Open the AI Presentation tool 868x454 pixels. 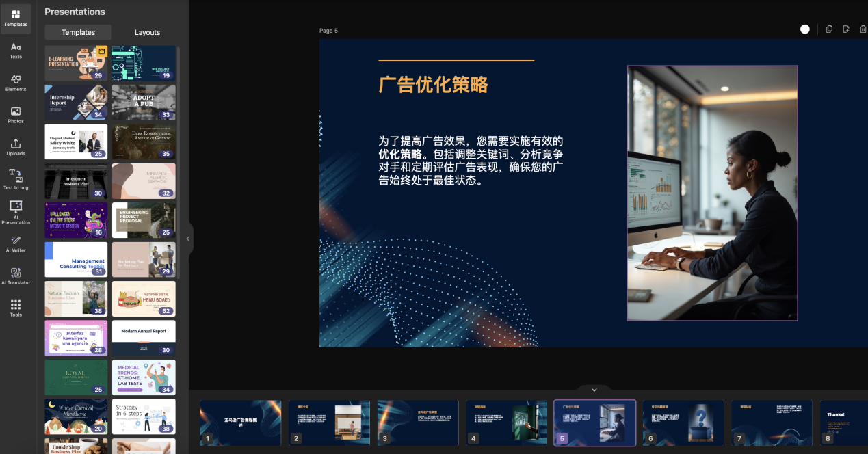point(16,213)
